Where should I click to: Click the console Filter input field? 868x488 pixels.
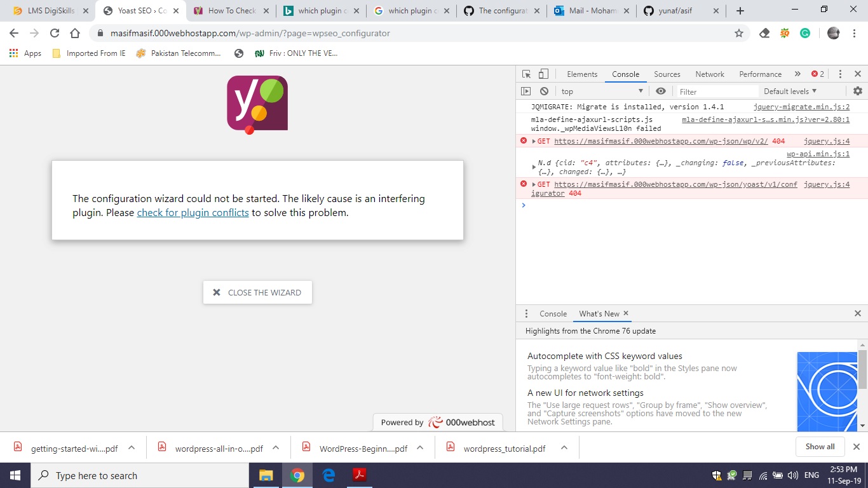(x=717, y=91)
